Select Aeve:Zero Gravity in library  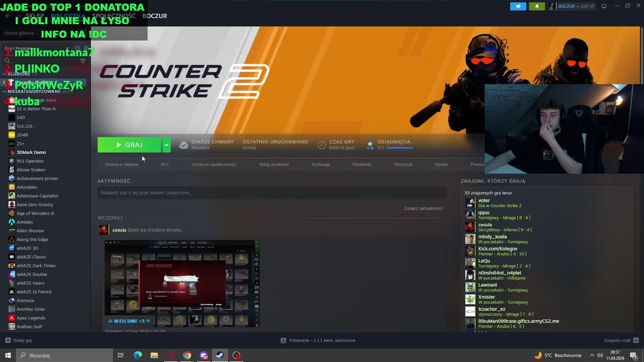point(35,205)
